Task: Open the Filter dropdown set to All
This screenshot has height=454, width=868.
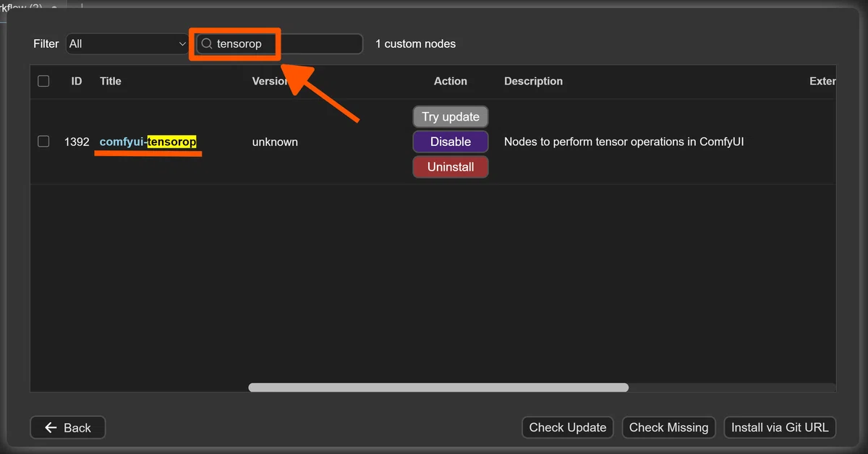Action: 127,44
